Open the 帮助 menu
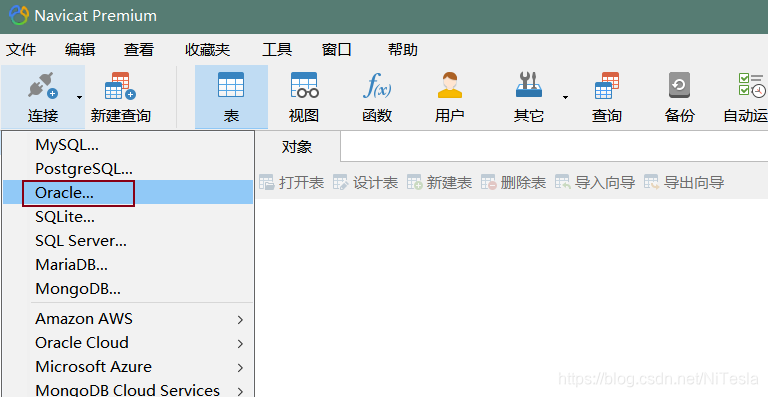 [x=403, y=49]
